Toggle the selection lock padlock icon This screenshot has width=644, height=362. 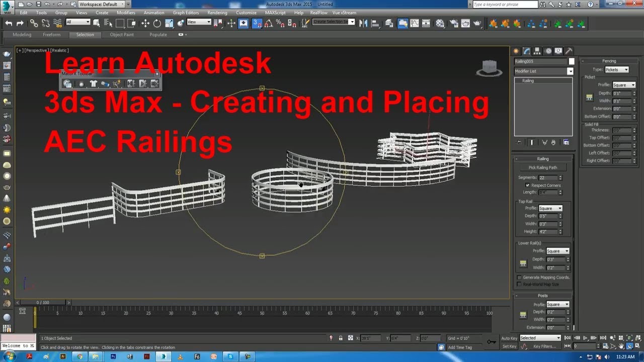[x=341, y=338]
